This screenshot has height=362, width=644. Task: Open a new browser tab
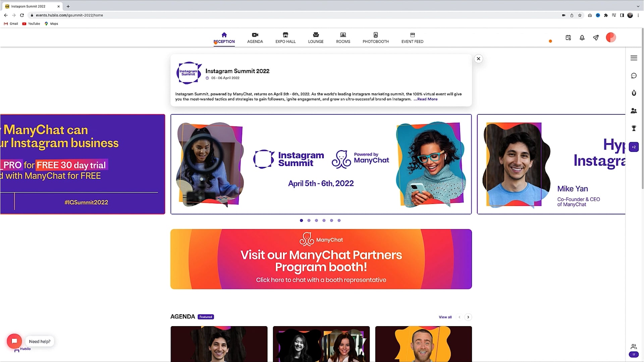68,6
